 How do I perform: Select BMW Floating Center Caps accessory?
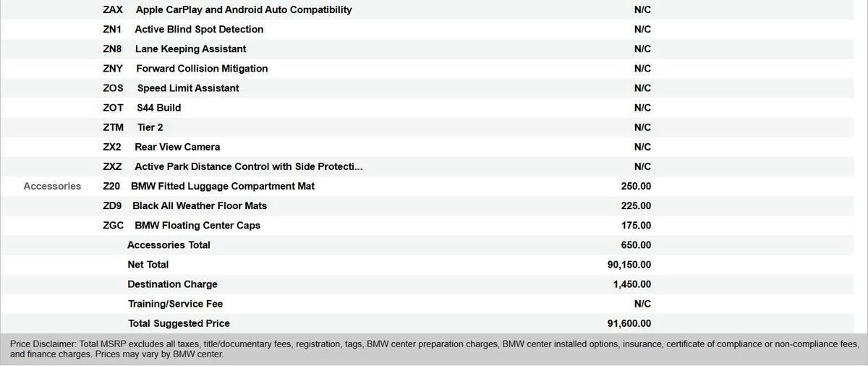point(197,225)
